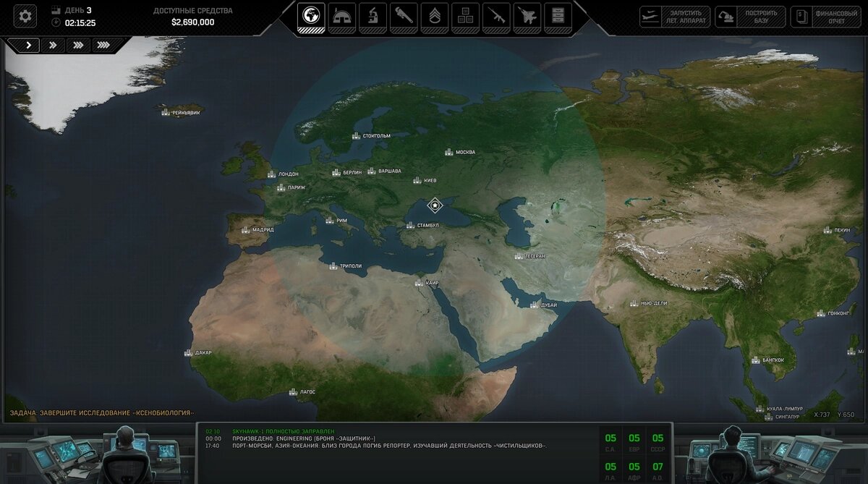This screenshot has width=868, height=484.
Task: Click the Пекин city icon
Action: [x=827, y=230]
